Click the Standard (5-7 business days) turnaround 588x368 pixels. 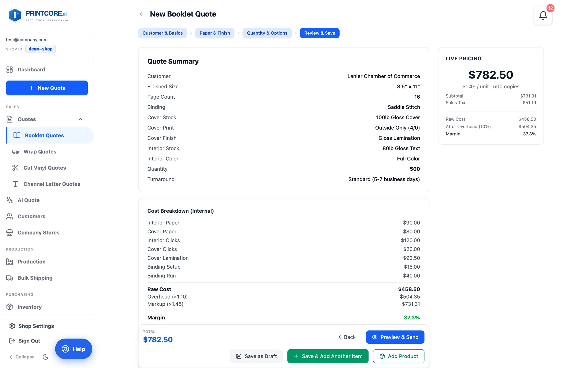coord(384,179)
